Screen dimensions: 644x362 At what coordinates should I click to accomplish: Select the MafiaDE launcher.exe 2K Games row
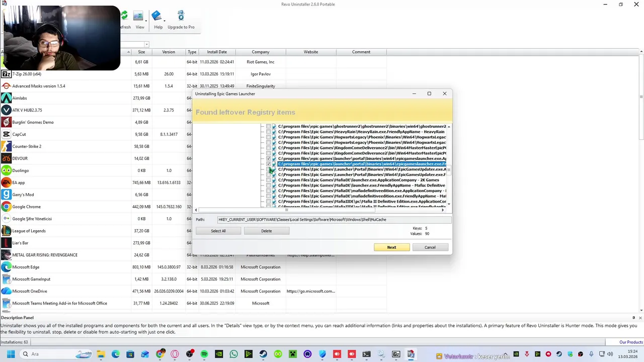tap(358, 180)
